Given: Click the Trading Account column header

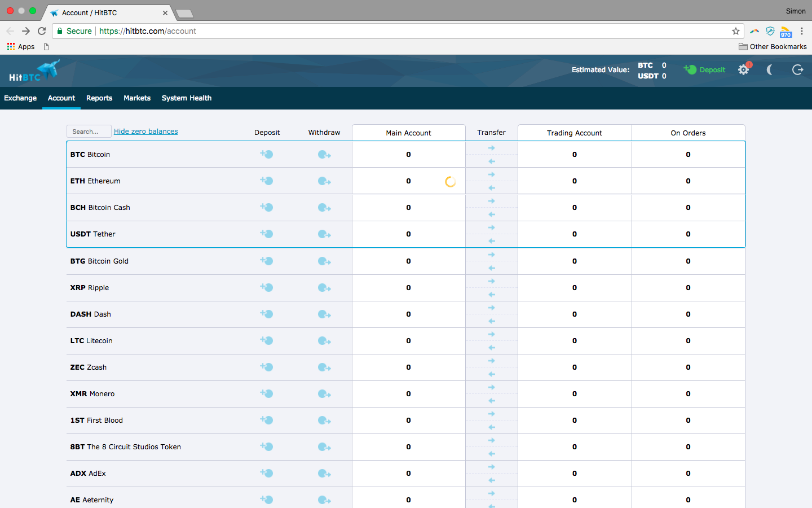Looking at the screenshot, I should pos(575,133).
